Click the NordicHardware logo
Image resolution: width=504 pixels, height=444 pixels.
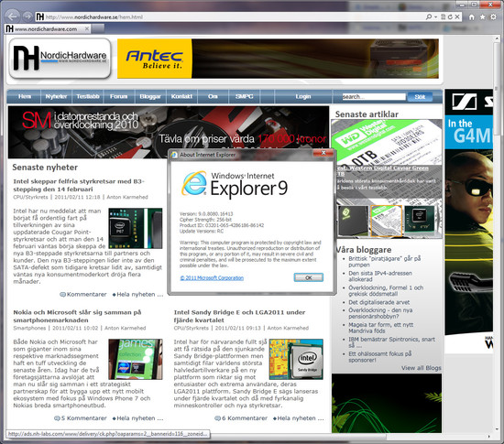(x=60, y=58)
